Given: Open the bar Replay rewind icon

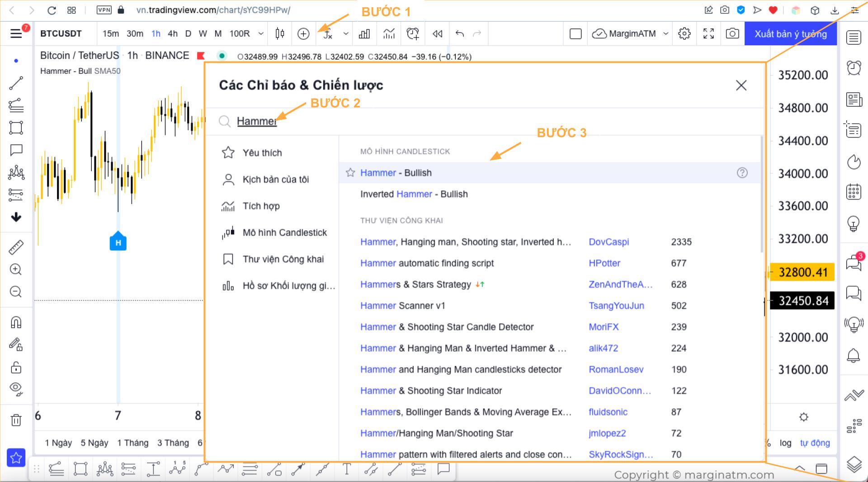Looking at the screenshot, I should [437, 33].
